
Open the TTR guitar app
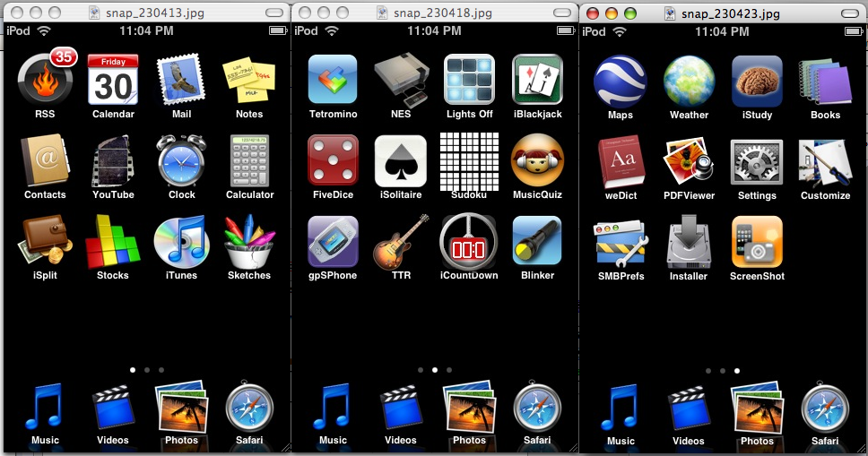point(402,242)
